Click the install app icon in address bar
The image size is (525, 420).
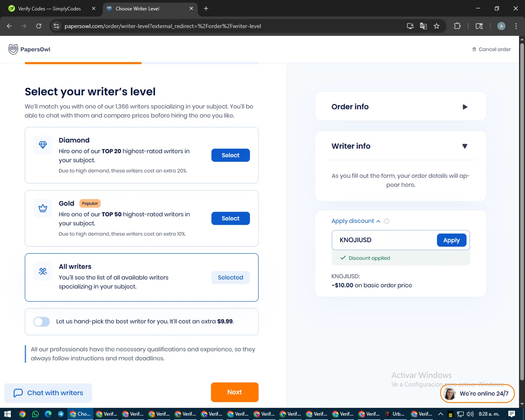pos(410,26)
